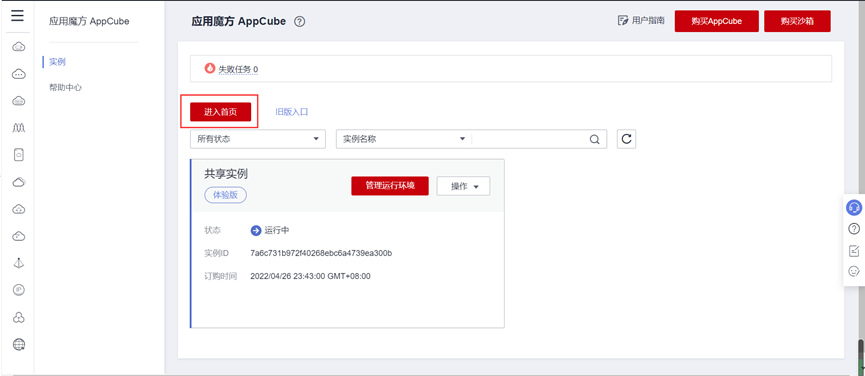Image resolution: width=865 pixels, height=376 pixels.
Task: Focus the instance search input field
Action: click(x=530, y=139)
